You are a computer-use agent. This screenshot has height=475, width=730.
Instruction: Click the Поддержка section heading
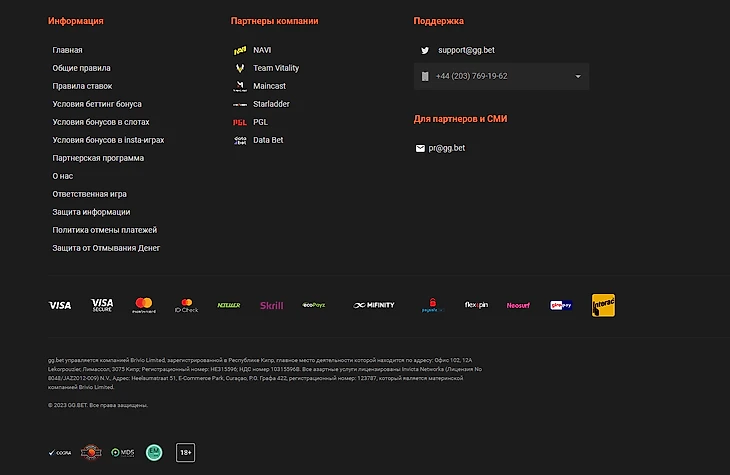click(x=439, y=21)
